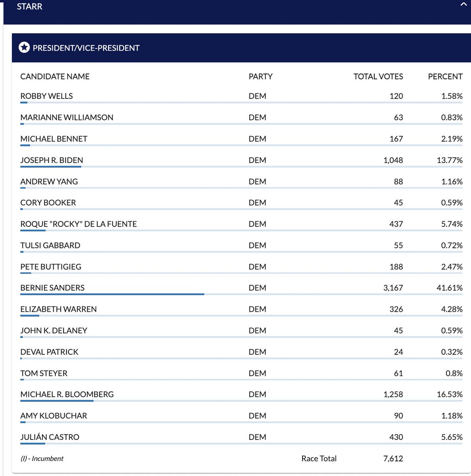
Task: Select the JOHN K. DELANEY candidate name
Action: coord(54,331)
